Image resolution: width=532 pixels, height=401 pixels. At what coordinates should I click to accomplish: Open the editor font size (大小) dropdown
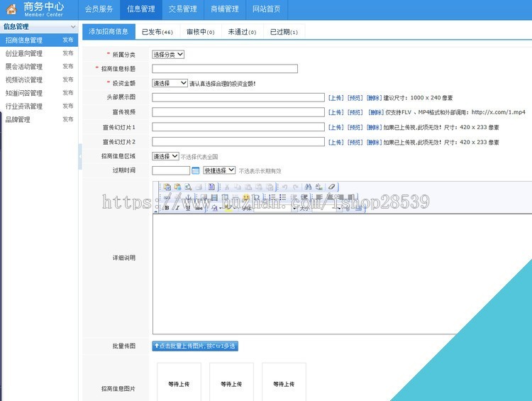[327, 208]
